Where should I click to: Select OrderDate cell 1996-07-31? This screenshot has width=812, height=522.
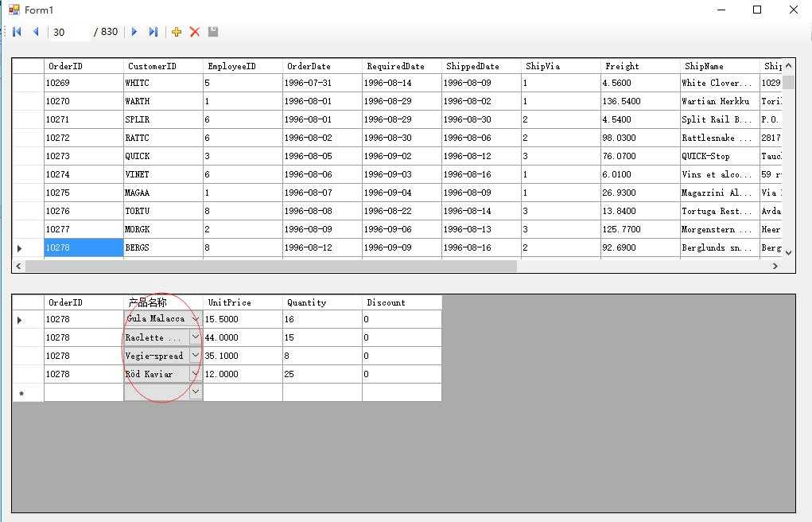(x=322, y=83)
